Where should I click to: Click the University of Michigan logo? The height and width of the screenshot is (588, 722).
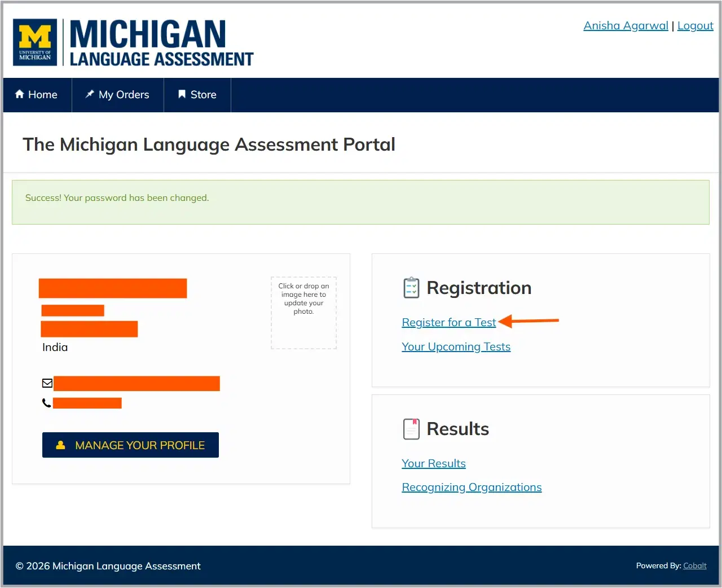point(35,42)
